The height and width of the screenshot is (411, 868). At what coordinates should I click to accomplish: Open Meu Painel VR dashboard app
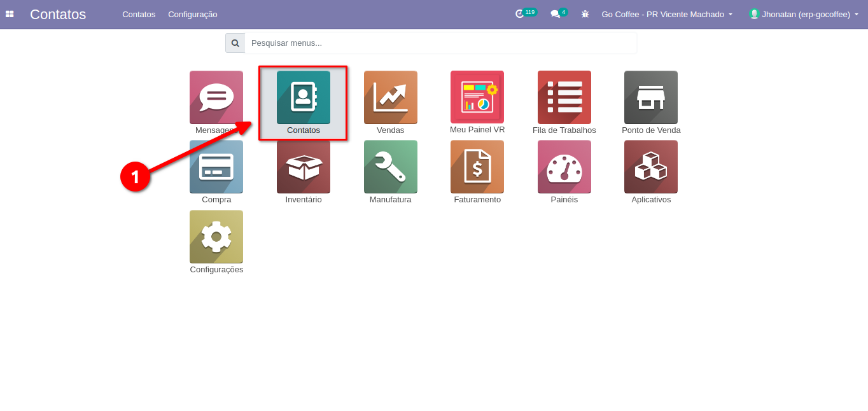[x=477, y=97]
